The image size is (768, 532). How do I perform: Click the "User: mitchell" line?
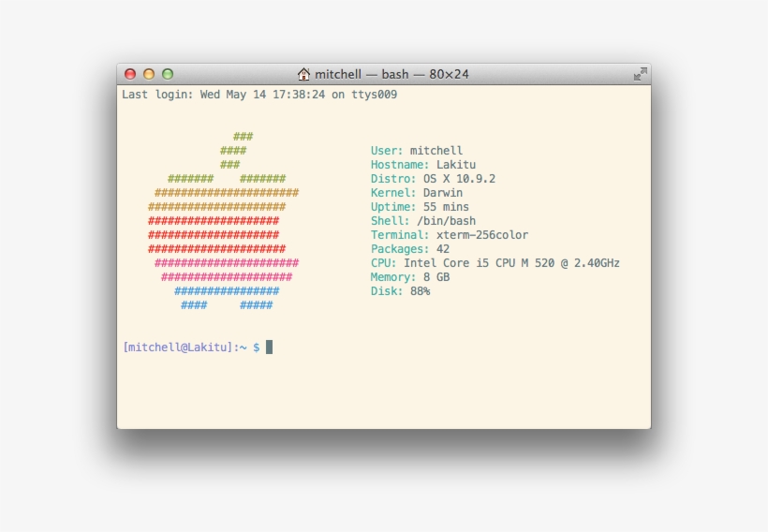coord(417,151)
